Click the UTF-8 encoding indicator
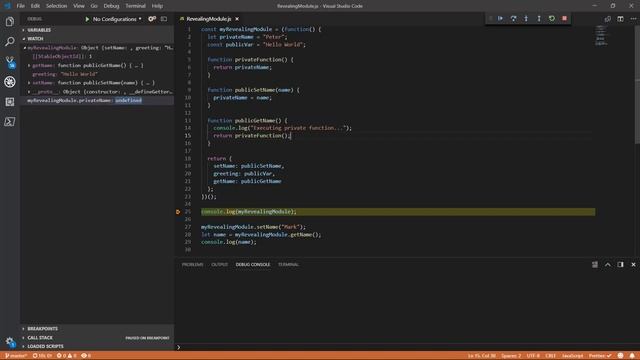This screenshot has width=640, height=360. [x=533, y=356]
